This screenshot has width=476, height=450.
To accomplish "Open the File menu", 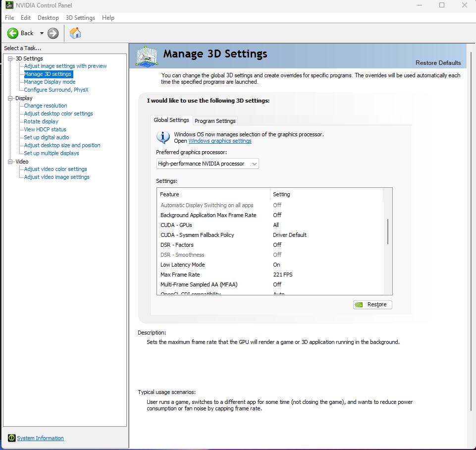I will tap(9, 18).
